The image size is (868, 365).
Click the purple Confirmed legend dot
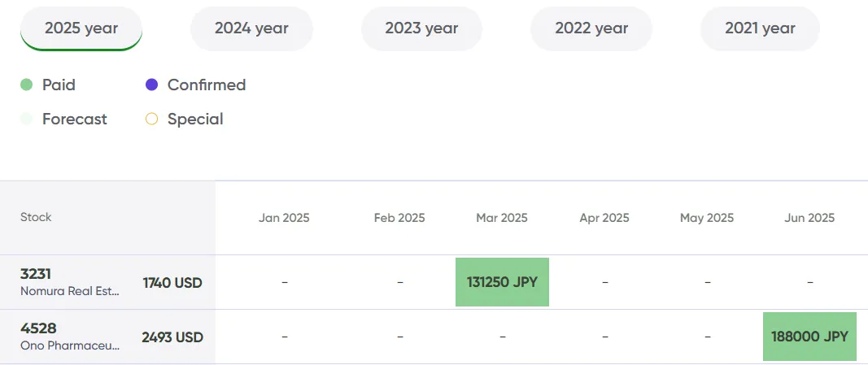point(151,85)
